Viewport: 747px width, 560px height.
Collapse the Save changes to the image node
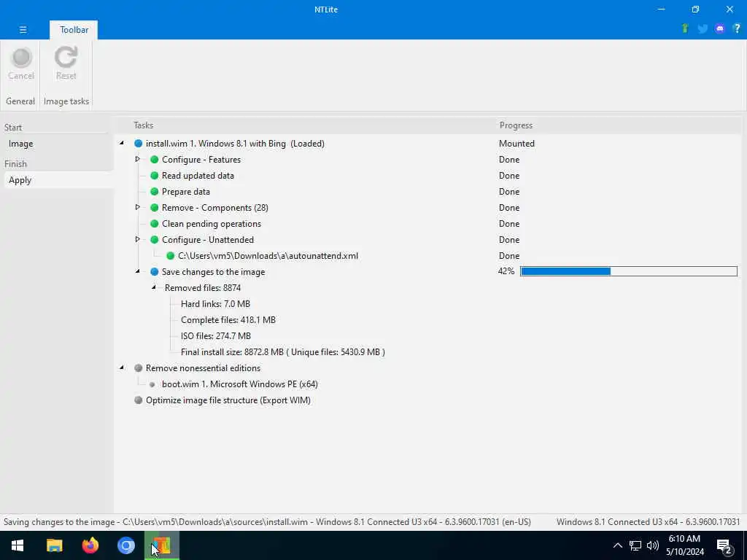pos(138,271)
